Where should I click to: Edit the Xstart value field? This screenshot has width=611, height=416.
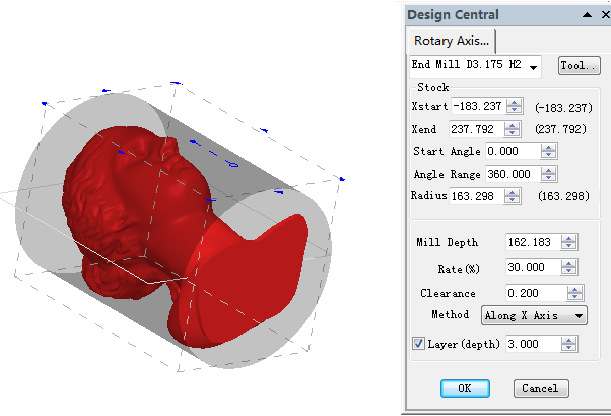[x=478, y=106]
